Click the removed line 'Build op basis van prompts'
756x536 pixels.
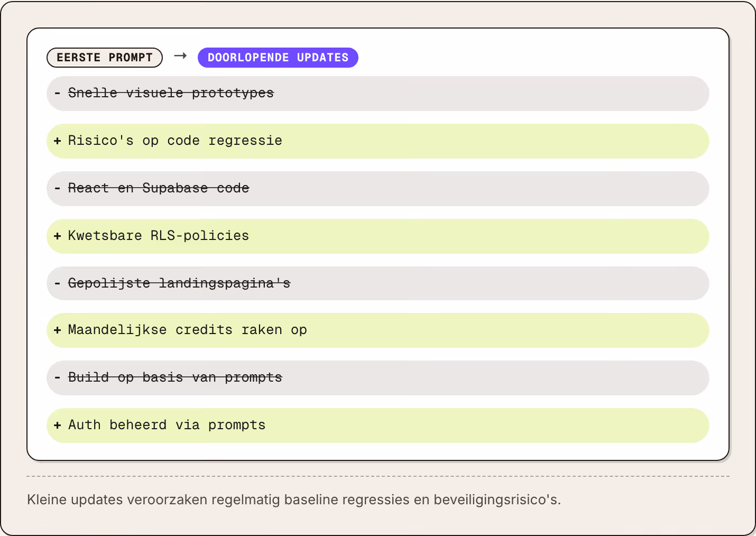click(x=377, y=378)
